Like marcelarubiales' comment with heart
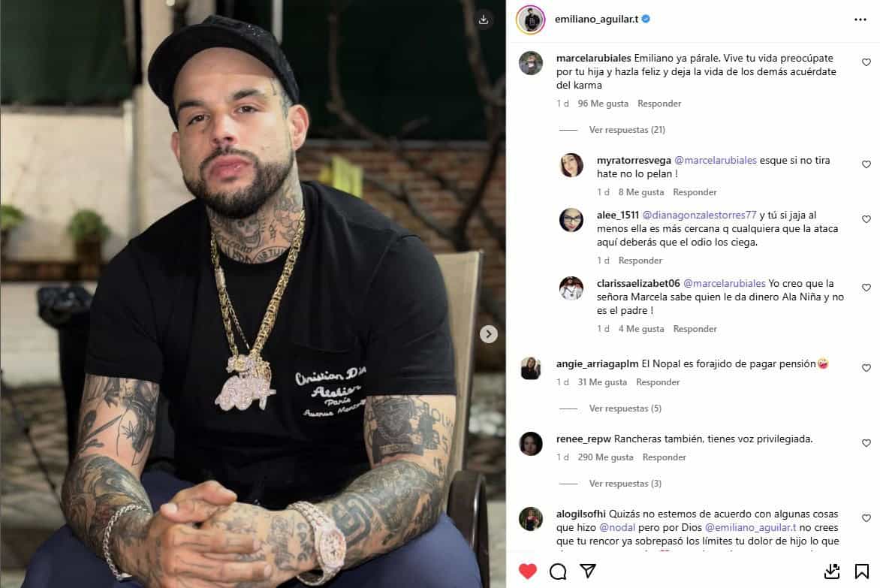Image resolution: width=880 pixels, height=588 pixels. click(866, 62)
